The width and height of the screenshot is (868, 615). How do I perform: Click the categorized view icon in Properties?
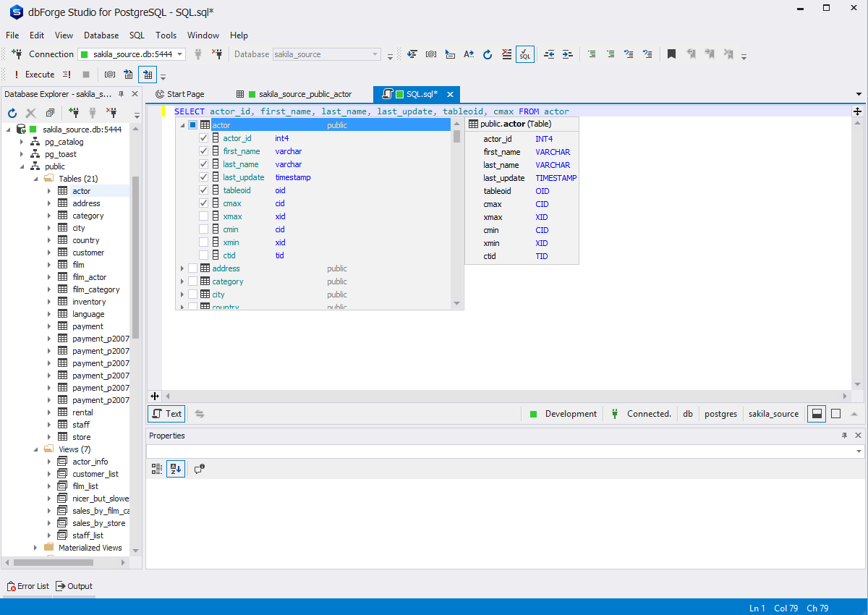[x=157, y=469]
